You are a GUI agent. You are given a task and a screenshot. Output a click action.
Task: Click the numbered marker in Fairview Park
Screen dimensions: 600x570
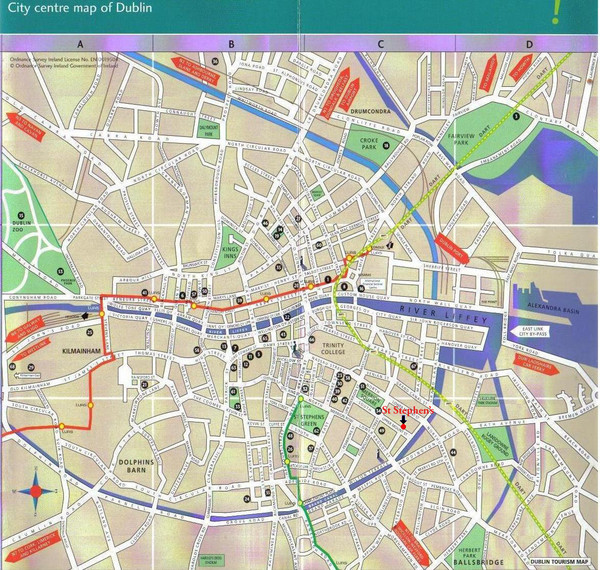pyautogui.click(x=516, y=117)
